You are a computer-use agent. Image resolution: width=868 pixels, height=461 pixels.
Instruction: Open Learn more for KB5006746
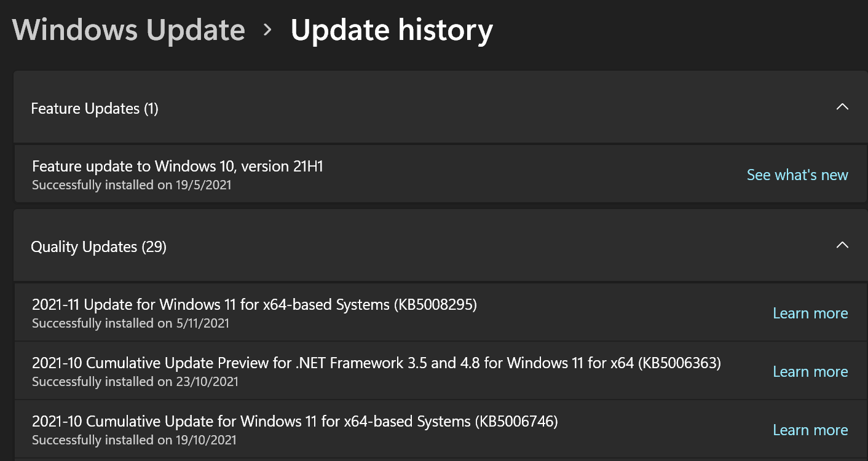[x=810, y=430]
